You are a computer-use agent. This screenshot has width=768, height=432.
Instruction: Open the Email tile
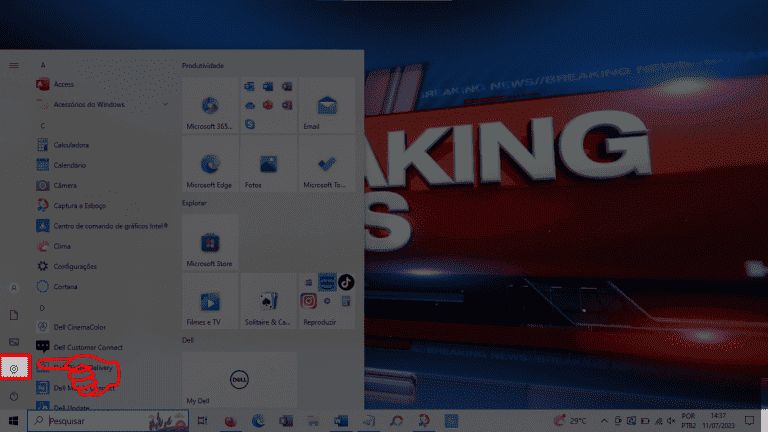(326, 107)
